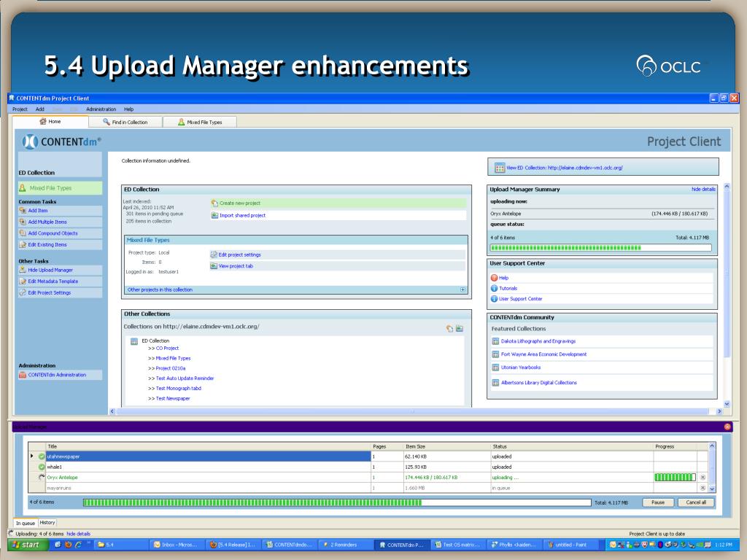This screenshot has width=747, height=560.
Task: Open the Administration menu
Action: coord(101,109)
